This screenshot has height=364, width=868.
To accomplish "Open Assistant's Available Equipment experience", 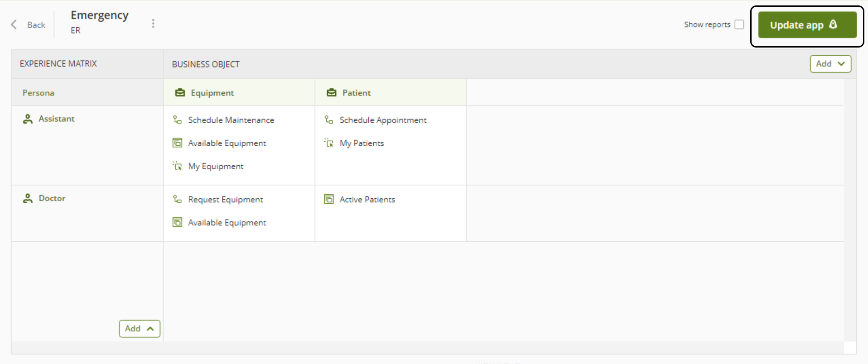I will coord(227,143).
